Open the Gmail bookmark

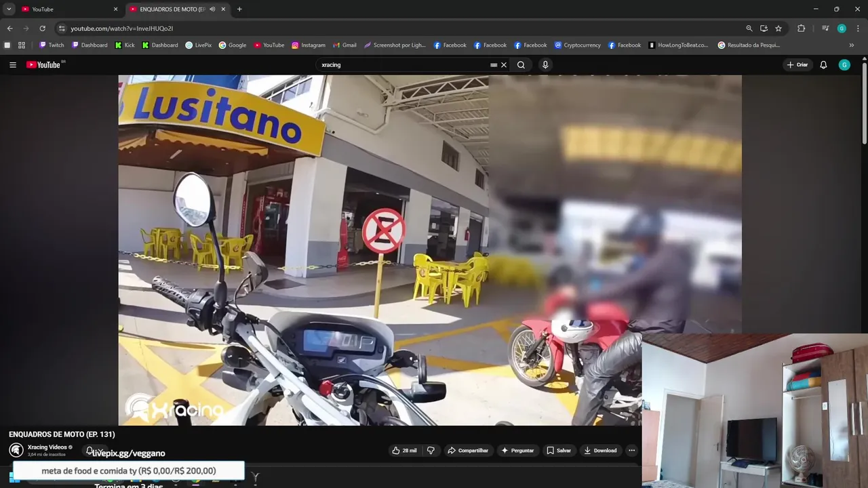(x=344, y=45)
